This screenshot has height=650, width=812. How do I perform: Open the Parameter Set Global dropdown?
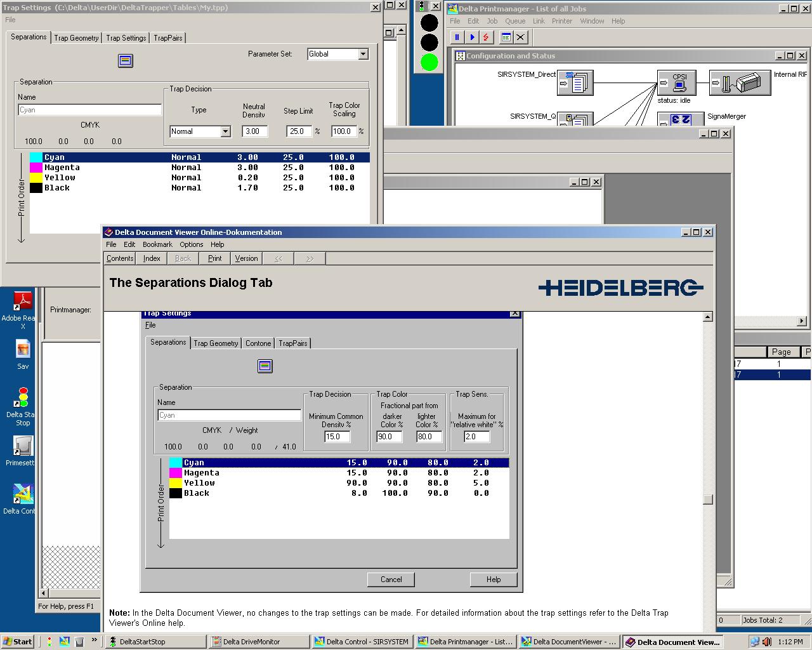[x=363, y=55]
